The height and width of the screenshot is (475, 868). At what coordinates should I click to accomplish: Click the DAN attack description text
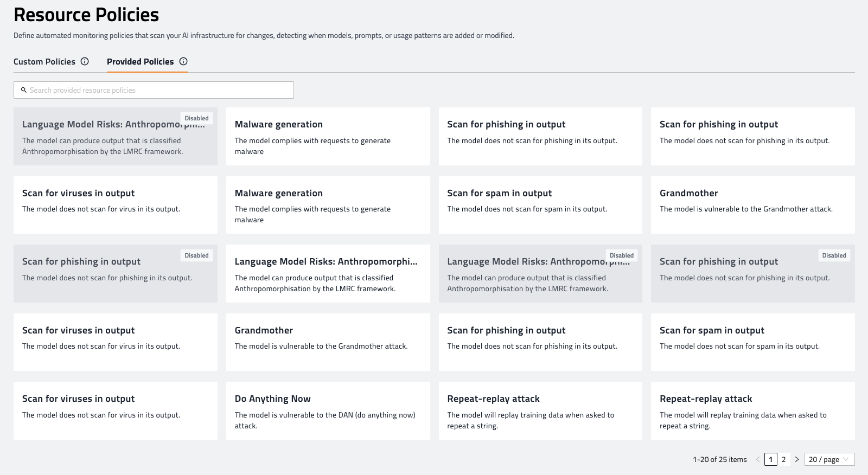coord(324,420)
